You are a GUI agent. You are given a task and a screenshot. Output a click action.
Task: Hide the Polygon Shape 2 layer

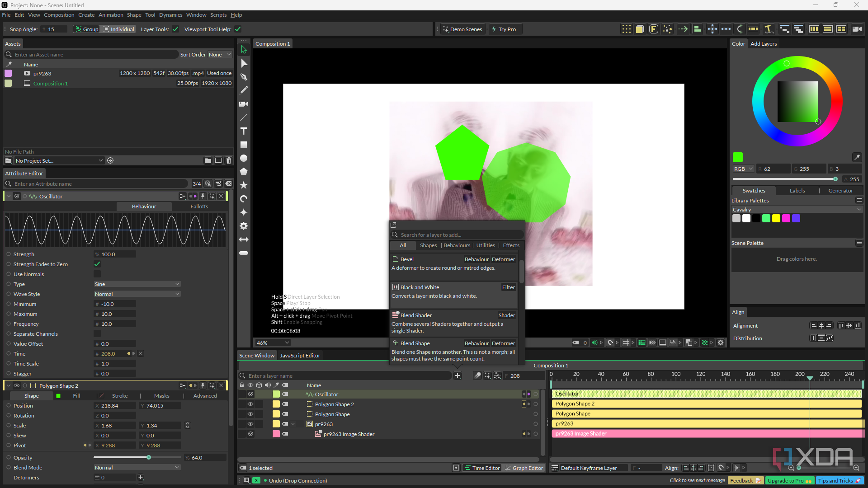(x=250, y=404)
